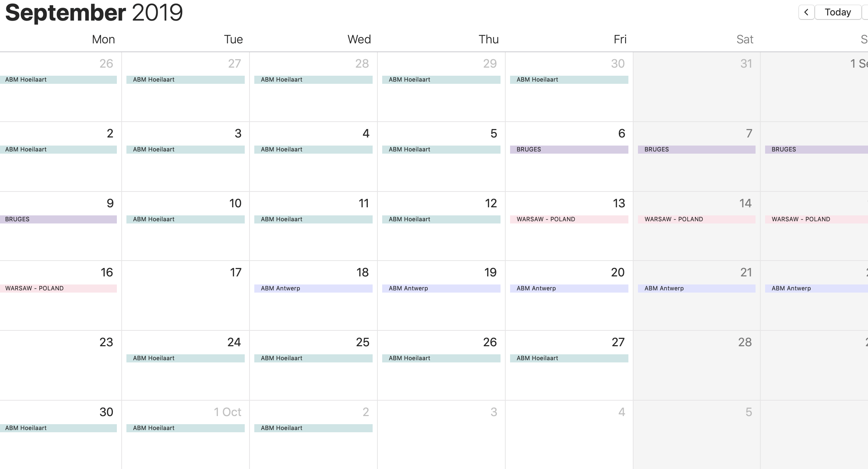Click ABM Hoeilaart event on September 30
Screen dimensions: 868x469
click(59, 428)
